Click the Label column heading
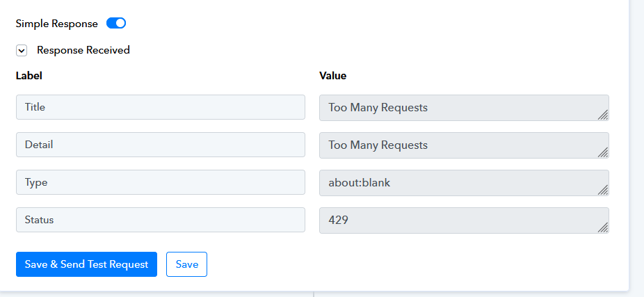Viewport: 644px width, 297px height. click(x=29, y=76)
